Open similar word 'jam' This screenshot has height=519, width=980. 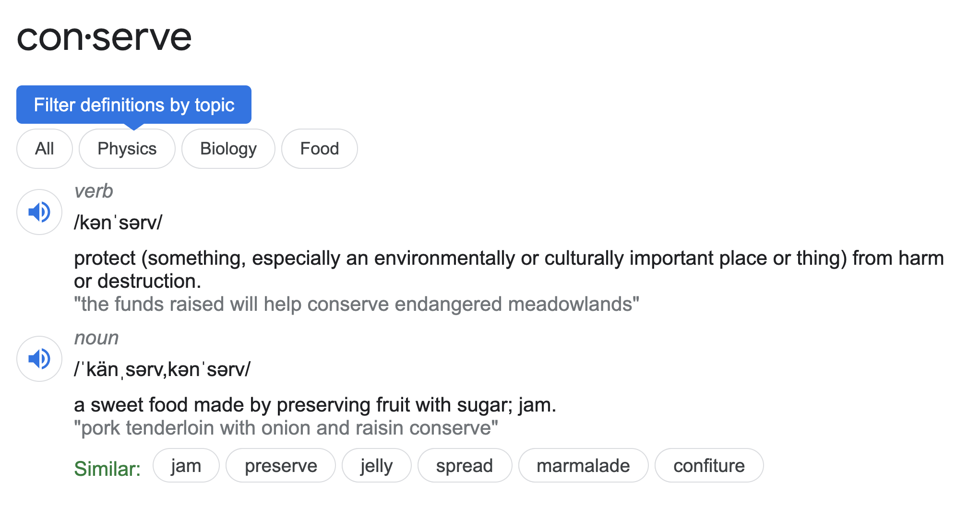point(186,465)
